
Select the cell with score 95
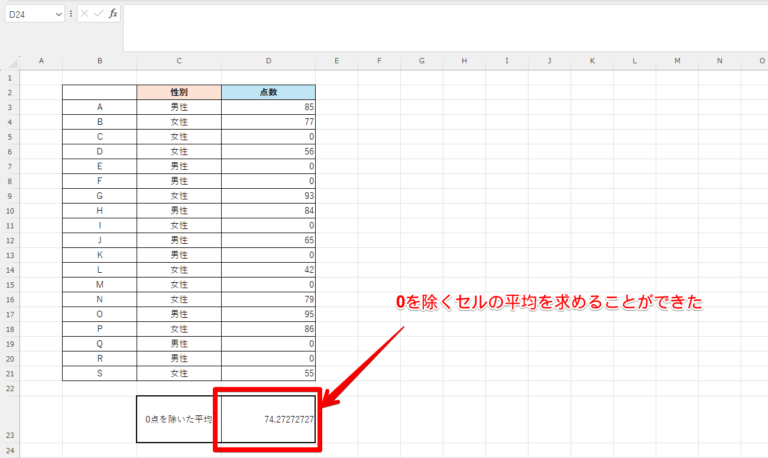point(268,313)
